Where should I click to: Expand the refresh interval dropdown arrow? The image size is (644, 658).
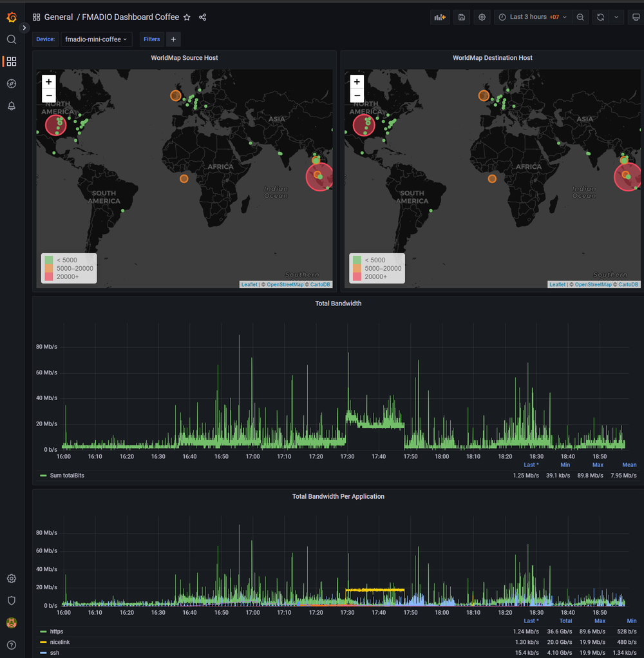(616, 17)
